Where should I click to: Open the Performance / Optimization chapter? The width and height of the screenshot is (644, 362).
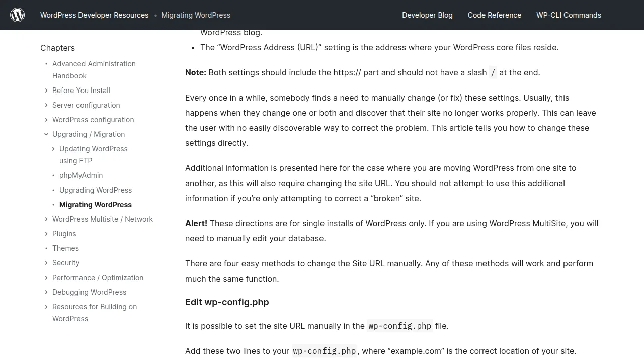coord(98,278)
